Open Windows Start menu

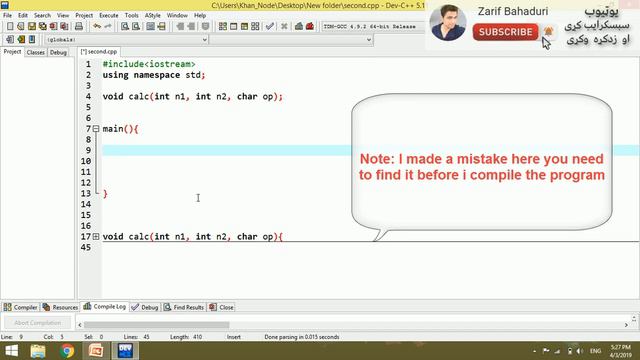coord(11,351)
